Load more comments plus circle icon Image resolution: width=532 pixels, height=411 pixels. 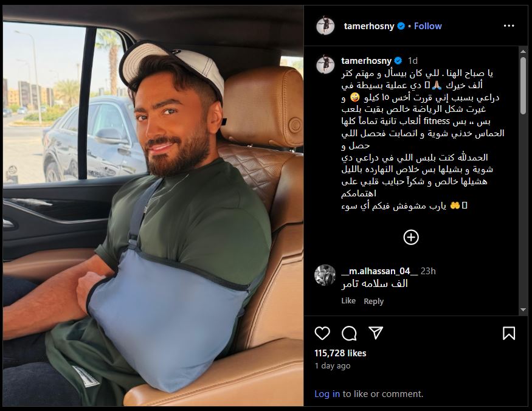coord(411,237)
